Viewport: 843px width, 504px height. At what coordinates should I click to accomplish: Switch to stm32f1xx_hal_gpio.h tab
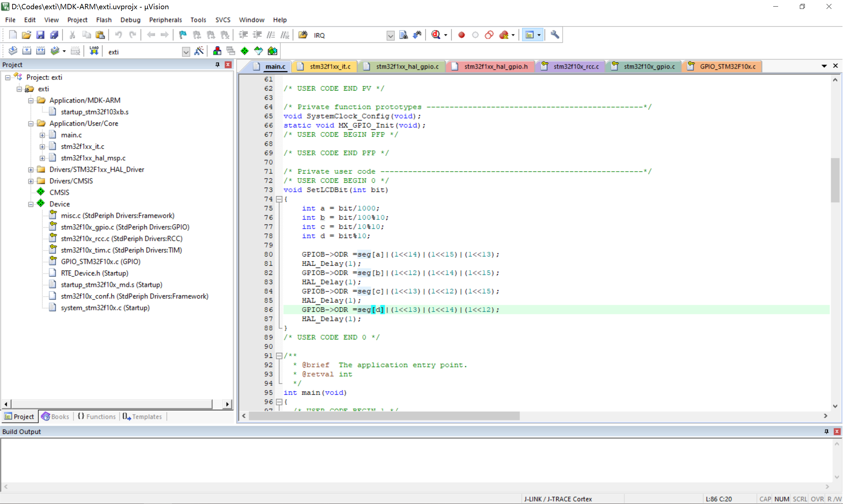click(495, 66)
